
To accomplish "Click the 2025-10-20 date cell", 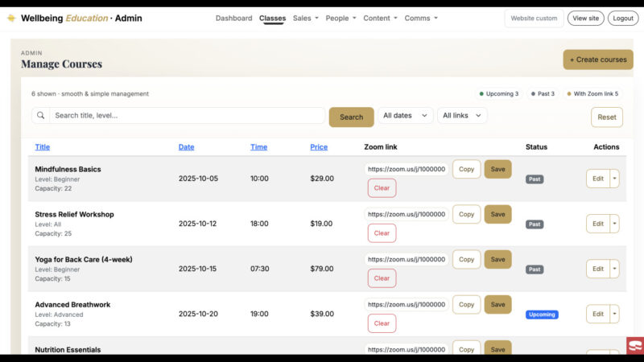I will click(x=198, y=314).
